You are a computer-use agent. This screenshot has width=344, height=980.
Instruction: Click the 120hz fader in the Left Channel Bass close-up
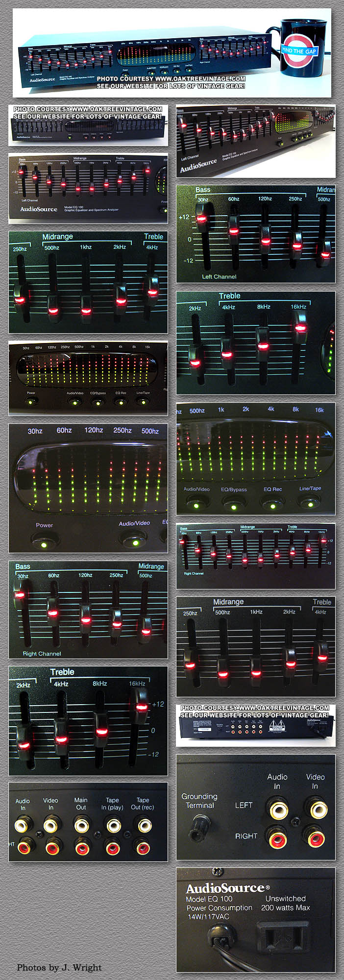pos(265,240)
